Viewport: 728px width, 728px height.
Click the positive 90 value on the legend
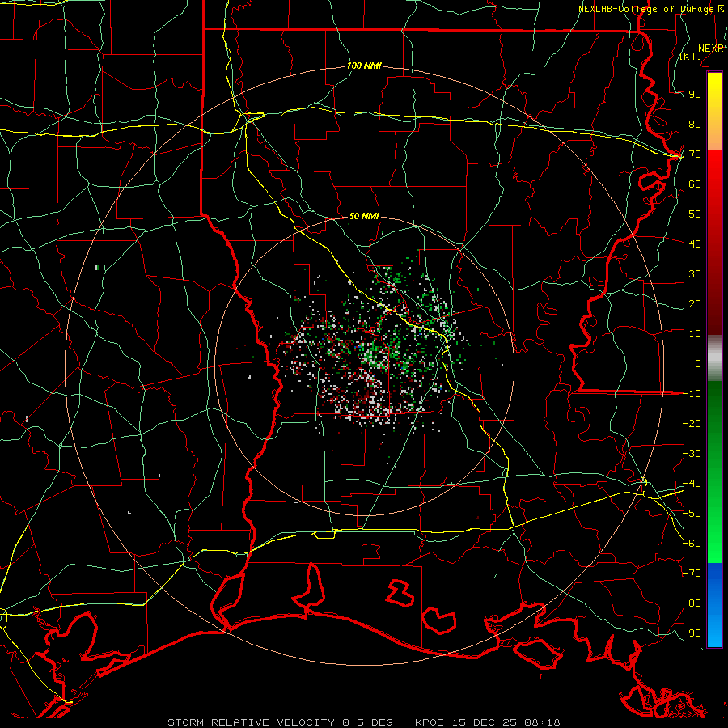click(x=695, y=95)
